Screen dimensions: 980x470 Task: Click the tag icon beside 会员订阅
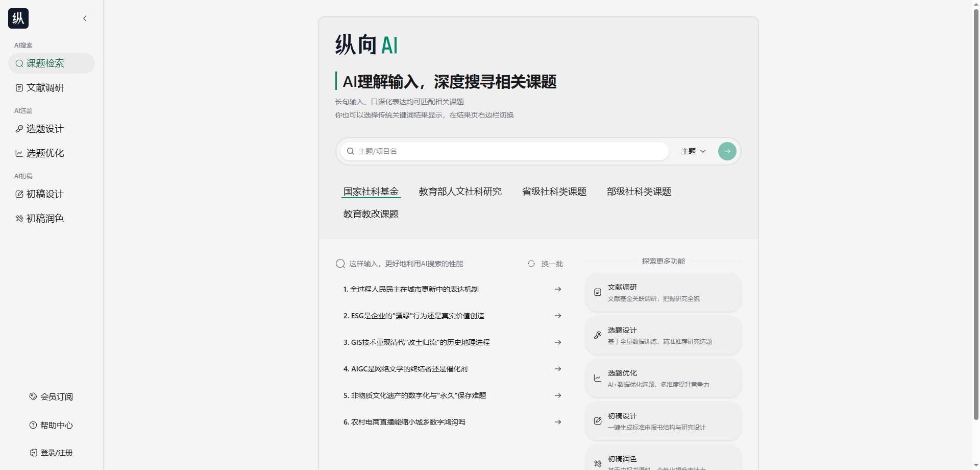click(33, 396)
